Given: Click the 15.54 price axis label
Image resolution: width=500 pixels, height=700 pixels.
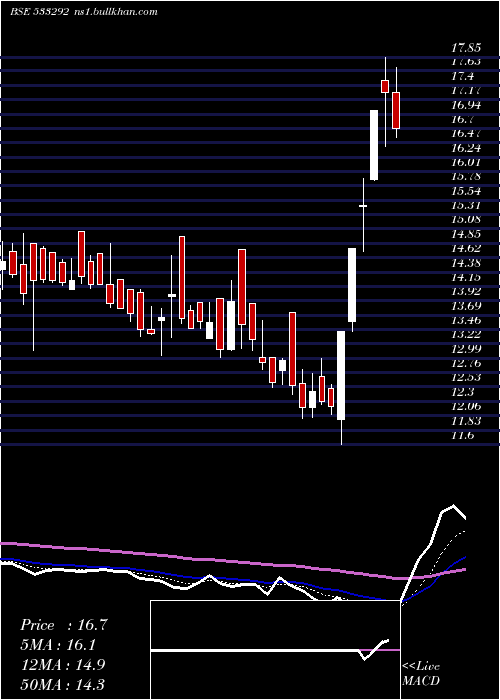Looking at the screenshot, I should pos(466,192).
